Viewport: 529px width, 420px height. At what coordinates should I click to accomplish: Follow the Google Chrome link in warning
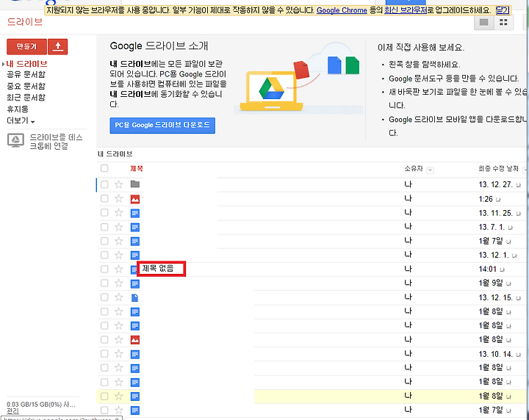pyautogui.click(x=342, y=10)
